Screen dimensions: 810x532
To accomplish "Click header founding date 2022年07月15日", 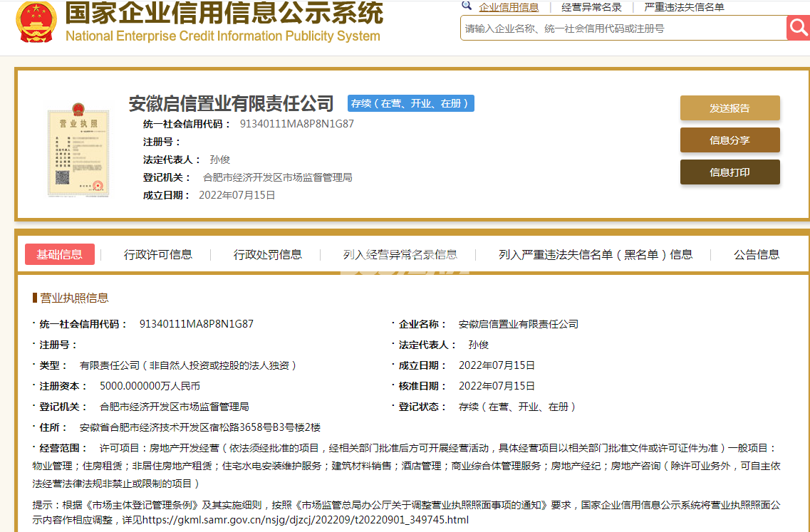I will 237,195.
